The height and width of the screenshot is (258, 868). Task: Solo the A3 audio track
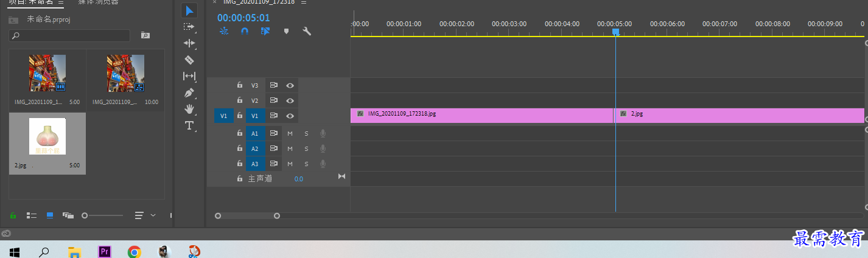[306, 164]
